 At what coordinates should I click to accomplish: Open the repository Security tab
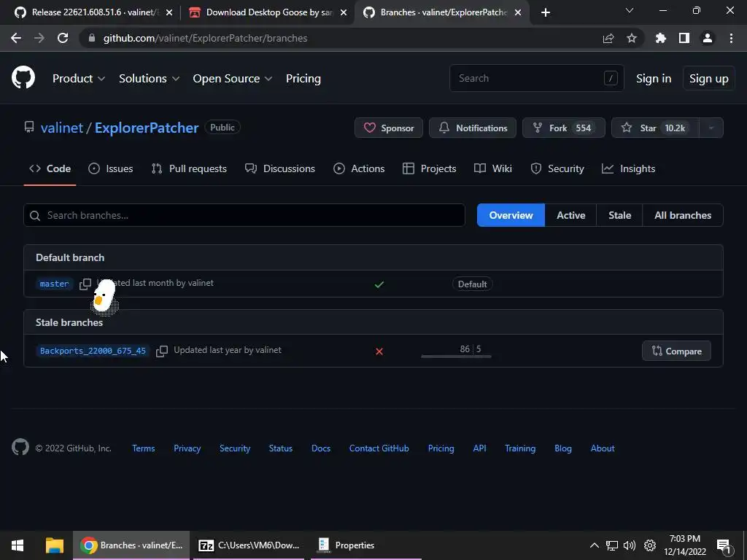coord(557,168)
